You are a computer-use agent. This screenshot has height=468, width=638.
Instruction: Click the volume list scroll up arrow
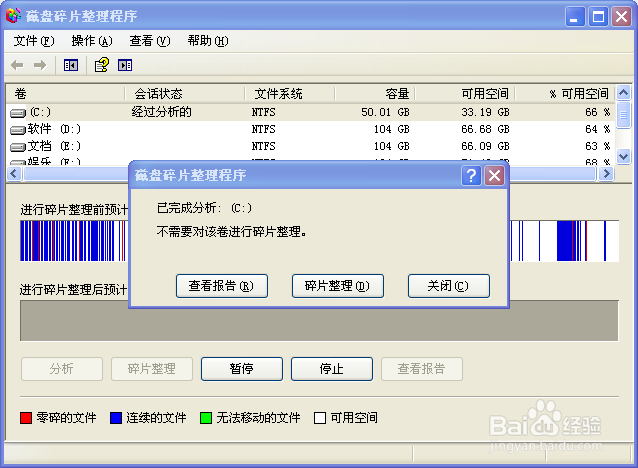[623, 93]
